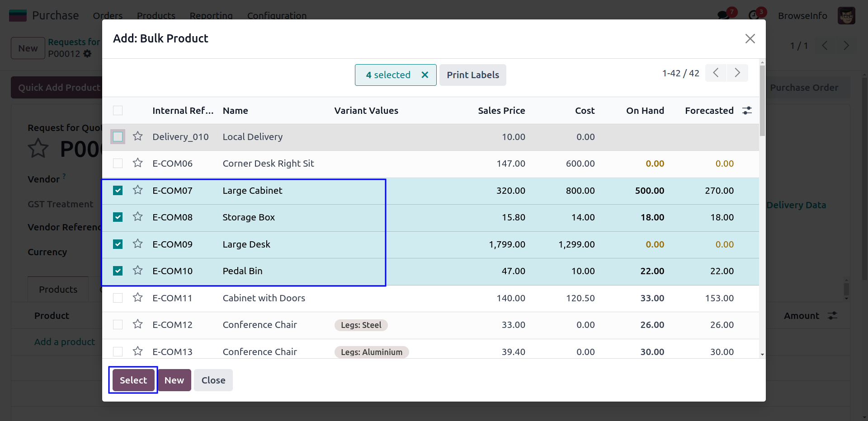Image resolution: width=868 pixels, height=421 pixels.
Task: Sort products by Name column header
Action: pos(235,111)
